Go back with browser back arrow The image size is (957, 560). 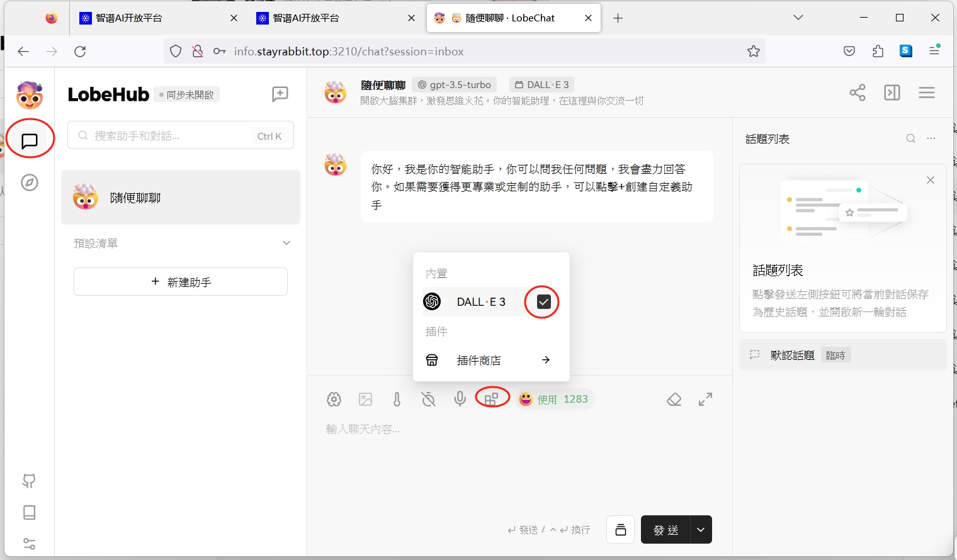(23, 52)
